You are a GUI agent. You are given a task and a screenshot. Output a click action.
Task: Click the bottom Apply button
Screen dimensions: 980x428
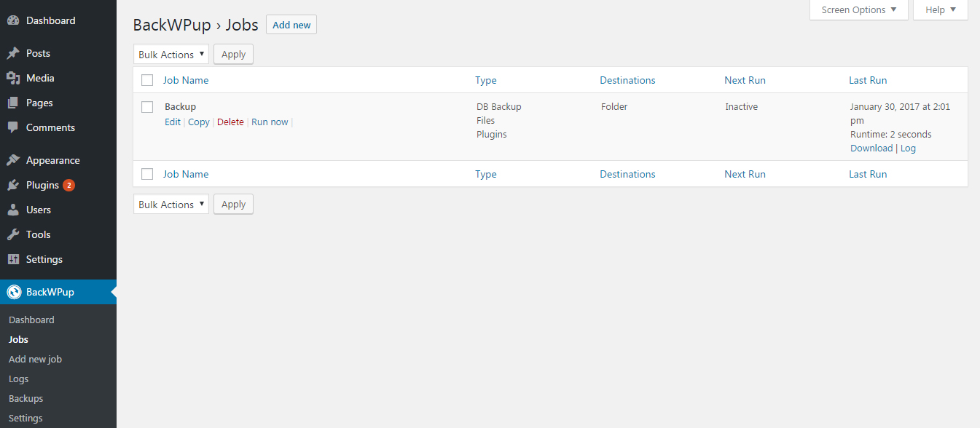click(x=233, y=205)
